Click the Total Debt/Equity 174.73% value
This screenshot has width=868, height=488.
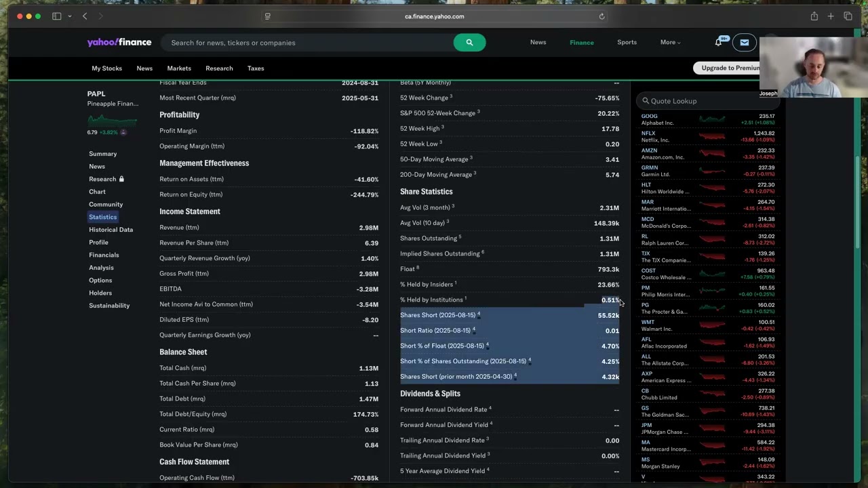(x=366, y=414)
